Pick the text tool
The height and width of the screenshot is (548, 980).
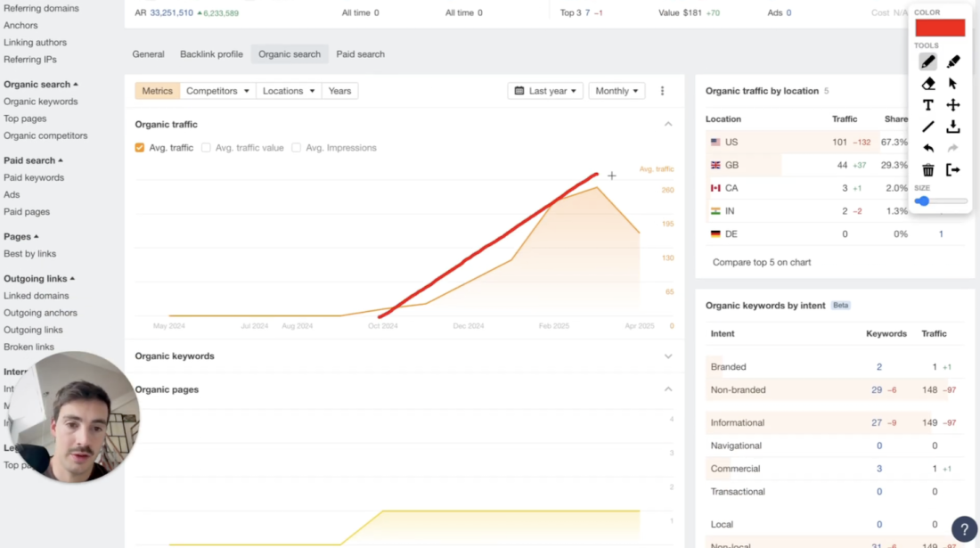tap(927, 105)
